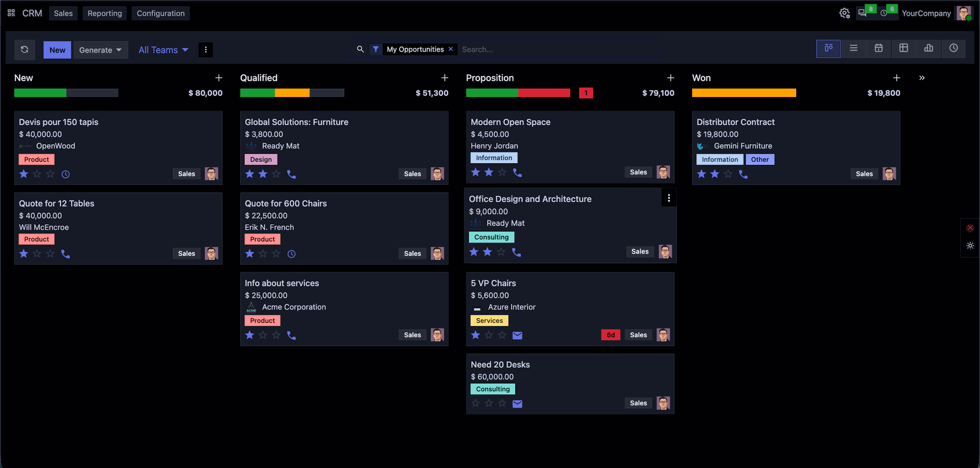Viewport: 980px width, 468px height.
Task: Set third priority star on Devis pour 150 tapis
Action: (50, 174)
